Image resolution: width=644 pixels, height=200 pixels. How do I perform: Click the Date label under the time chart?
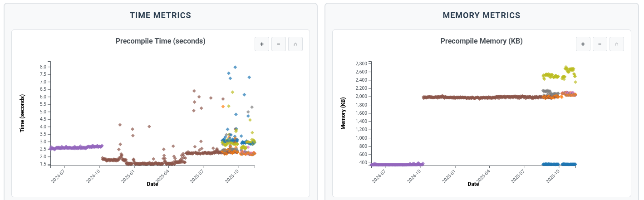(152, 184)
